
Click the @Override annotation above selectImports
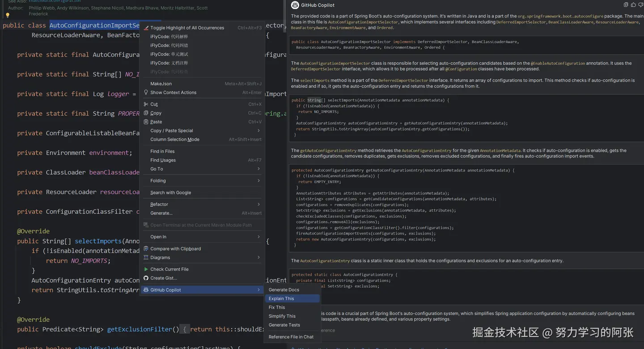33,231
